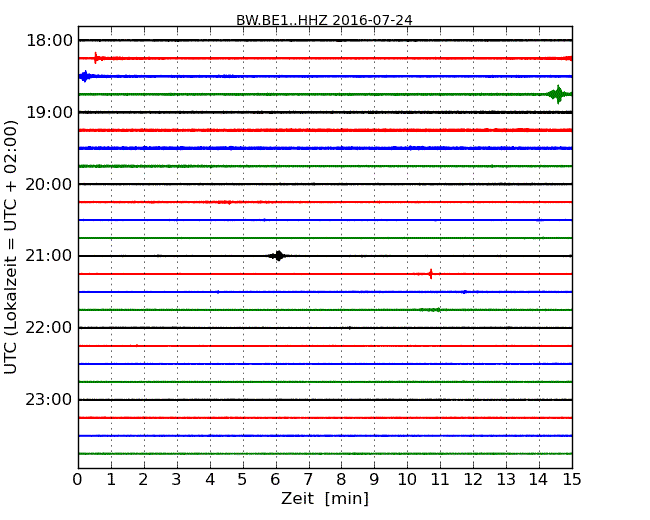The width and height of the screenshot is (650, 520).
Task: Click x-axis tick label 14
Action: 539,479
